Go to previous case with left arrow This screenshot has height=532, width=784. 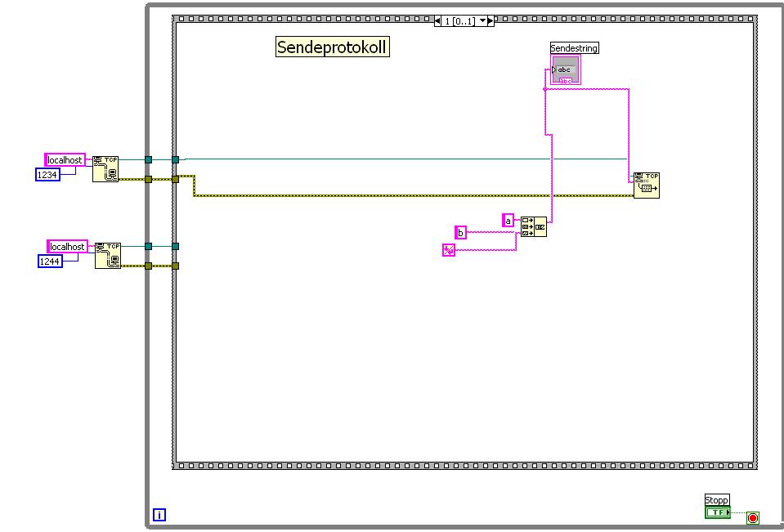click(x=437, y=21)
